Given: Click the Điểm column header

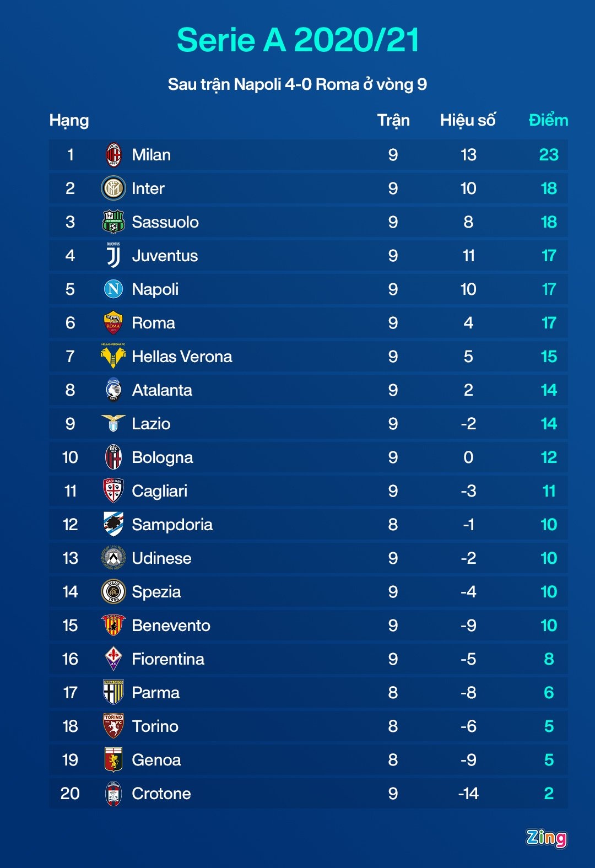Looking at the screenshot, I should pyautogui.click(x=548, y=120).
